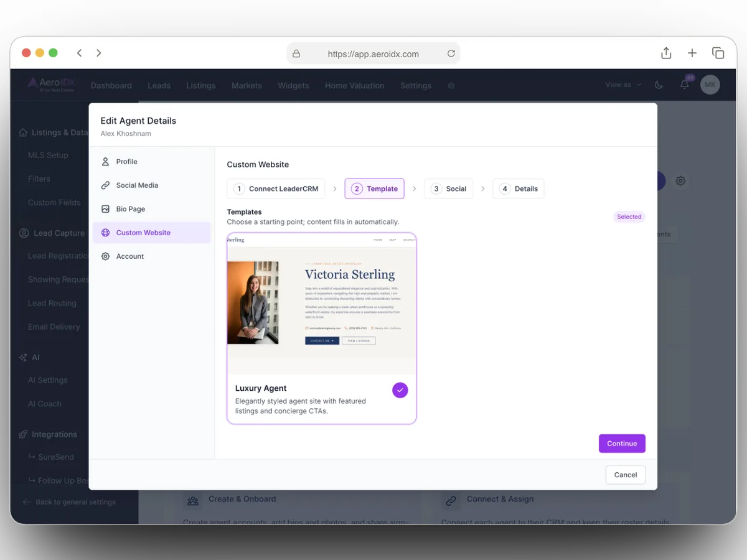The height and width of the screenshot is (560, 747).
Task: Open the View as dropdown
Action: click(623, 85)
